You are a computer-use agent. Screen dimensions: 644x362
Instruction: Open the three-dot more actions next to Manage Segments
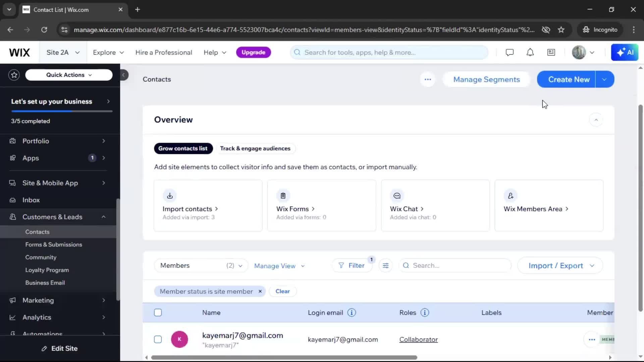(x=428, y=79)
